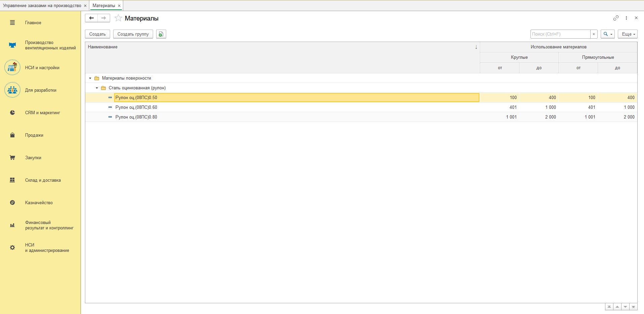Open the search options magnifier dropdown
Image resolution: width=644 pixels, height=314 pixels.
pyautogui.click(x=607, y=34)
